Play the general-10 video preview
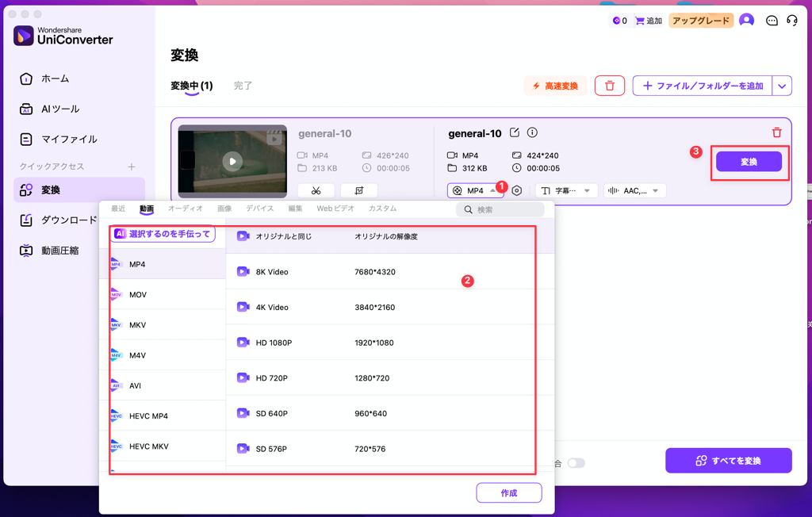Image resolution: width=812 pixels, height=517 pixels. click(232, 161)
